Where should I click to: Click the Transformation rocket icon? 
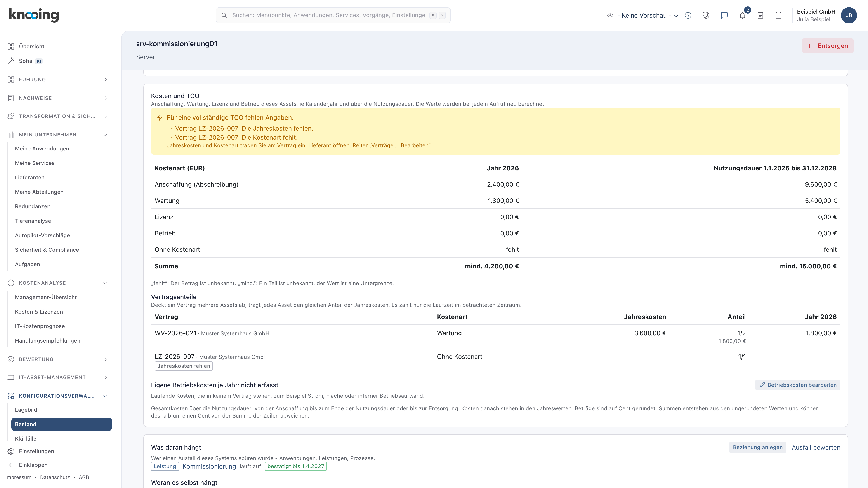(x=11, y=116)
